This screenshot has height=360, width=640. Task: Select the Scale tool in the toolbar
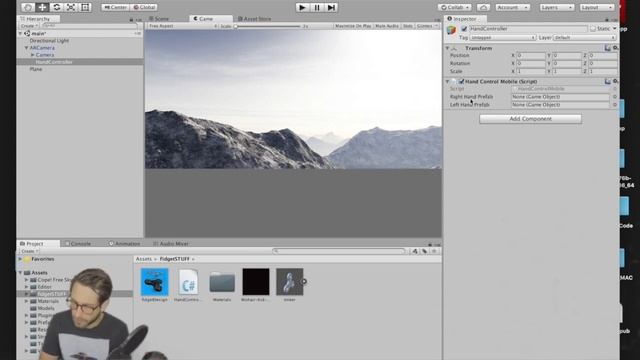click(71, 7)
